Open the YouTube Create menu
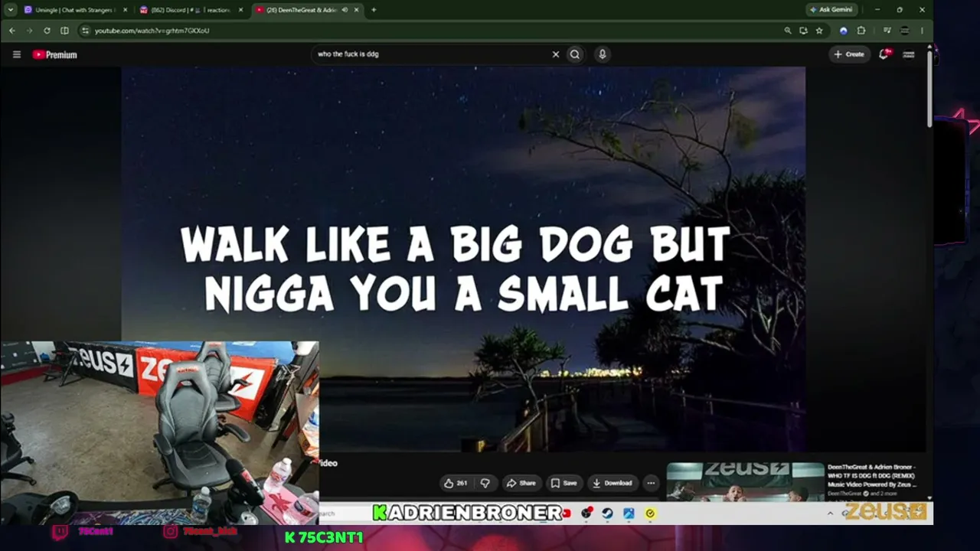 849,54
